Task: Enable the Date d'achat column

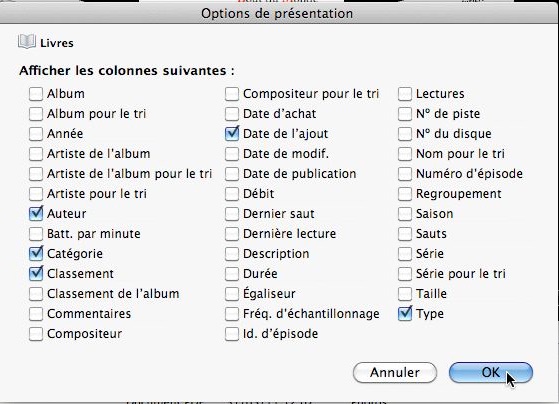Action: click(232, 114)
